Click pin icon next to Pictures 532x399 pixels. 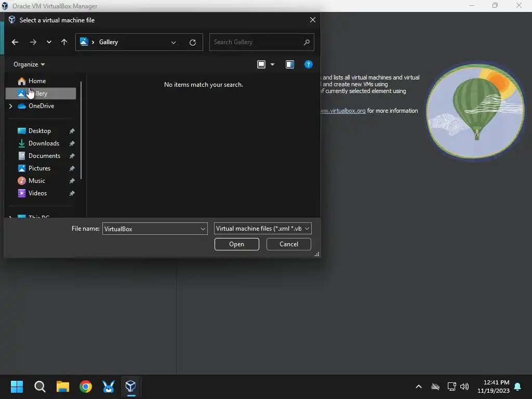coord(72,169)
